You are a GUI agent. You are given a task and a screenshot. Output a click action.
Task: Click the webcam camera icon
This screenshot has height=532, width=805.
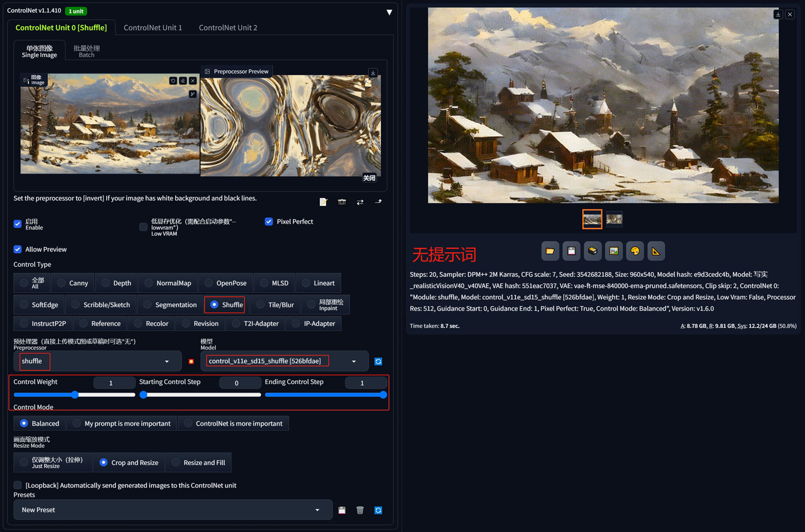tap(342, 202)
